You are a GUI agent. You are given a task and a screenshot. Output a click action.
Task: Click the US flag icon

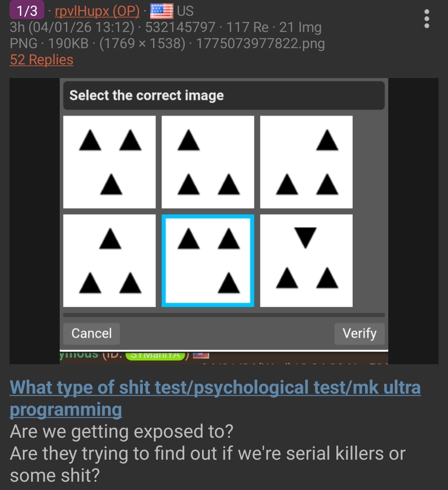click(161, 11)
